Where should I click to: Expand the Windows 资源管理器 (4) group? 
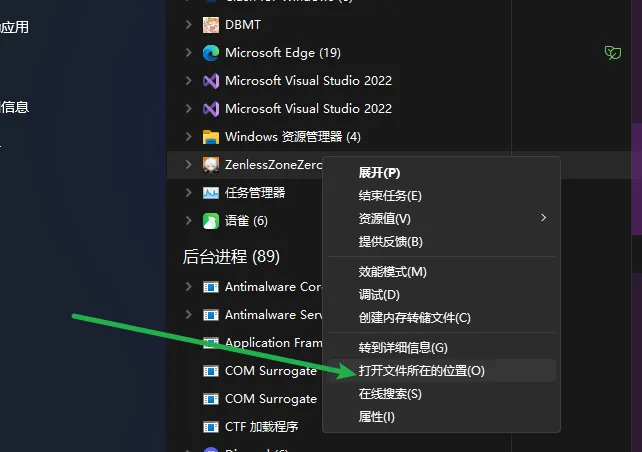click(188, 136)
